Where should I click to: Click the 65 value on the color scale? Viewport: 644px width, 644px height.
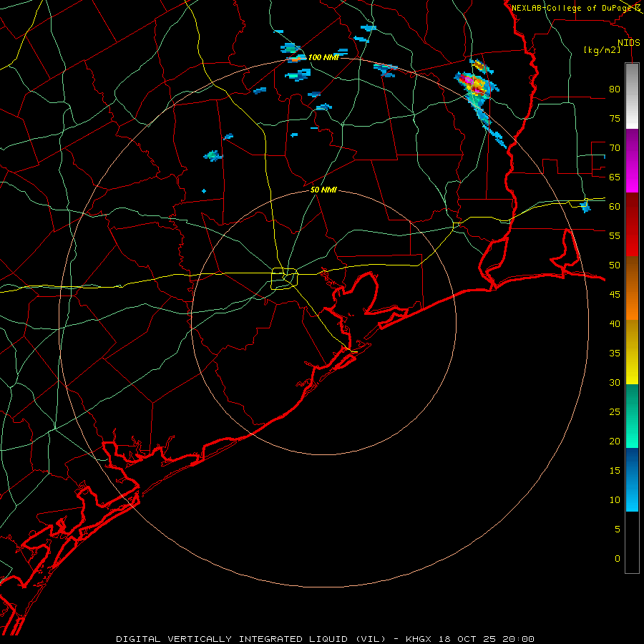(x=615, y=177)
